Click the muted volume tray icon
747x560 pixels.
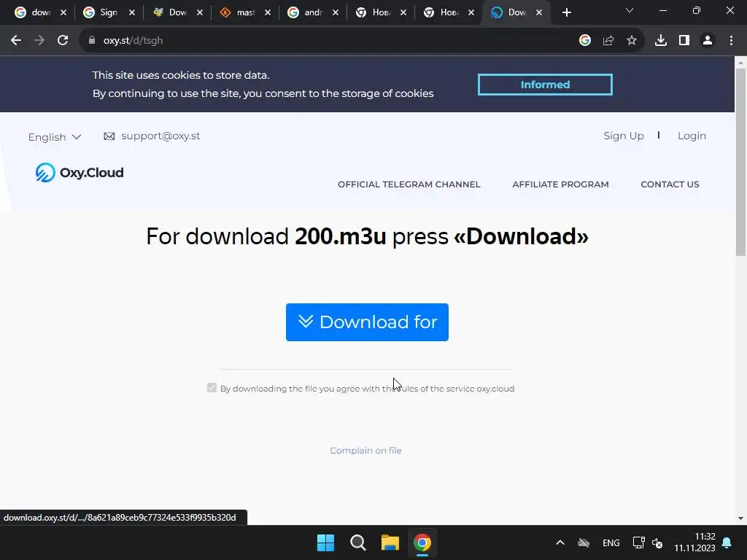657,542
